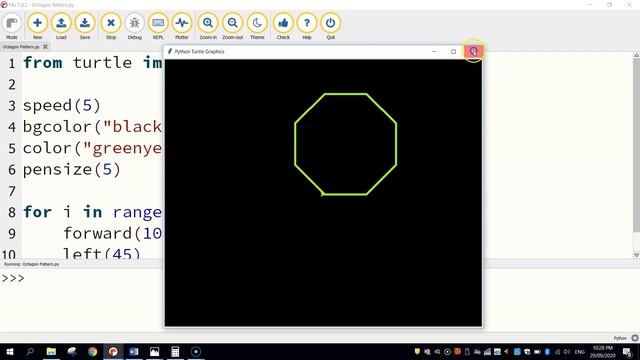Open the circular disc app in taskbar
Screen dimensions: 640x360
(x=196, y=351)
